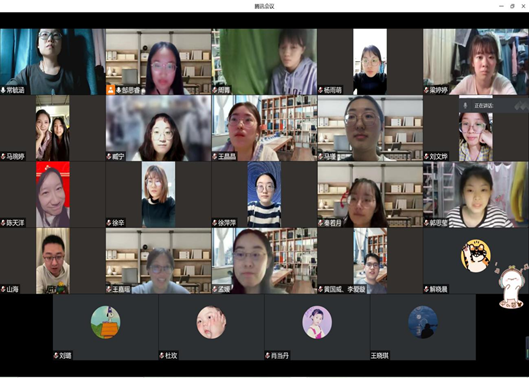Click the 孟媛 name label
529x378 pixels.
click(x=224, y=289)
